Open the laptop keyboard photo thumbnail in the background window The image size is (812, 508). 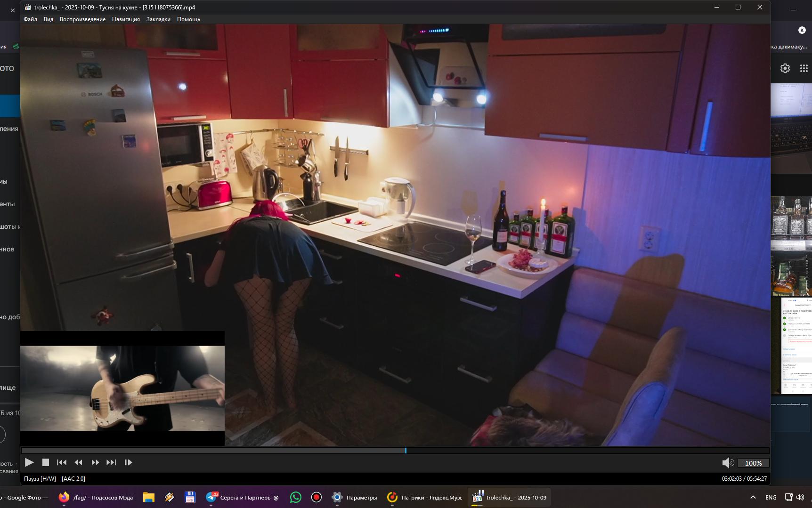click(792, 129)
